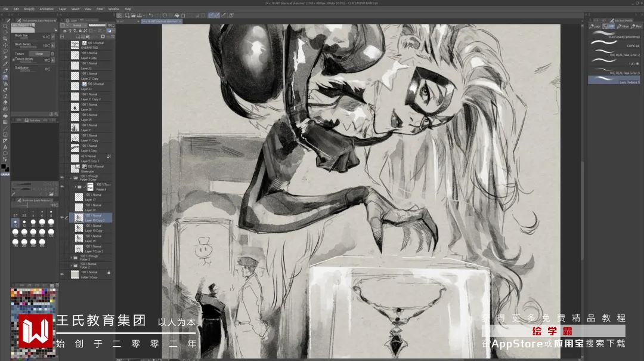Expand the Folder 3 folder
The width and height of the screenshot is (644, 361).
[x=71, y=258]
